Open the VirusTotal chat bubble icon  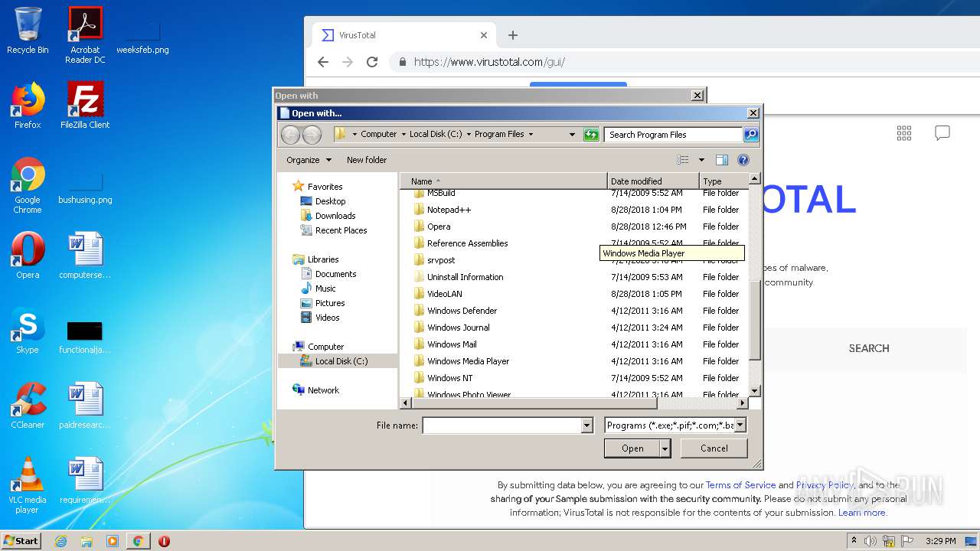pos(942,133)
